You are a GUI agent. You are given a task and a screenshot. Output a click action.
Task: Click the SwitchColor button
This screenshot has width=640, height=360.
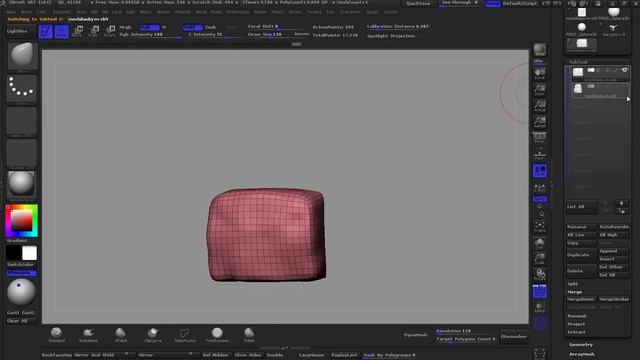coord(20,264)
